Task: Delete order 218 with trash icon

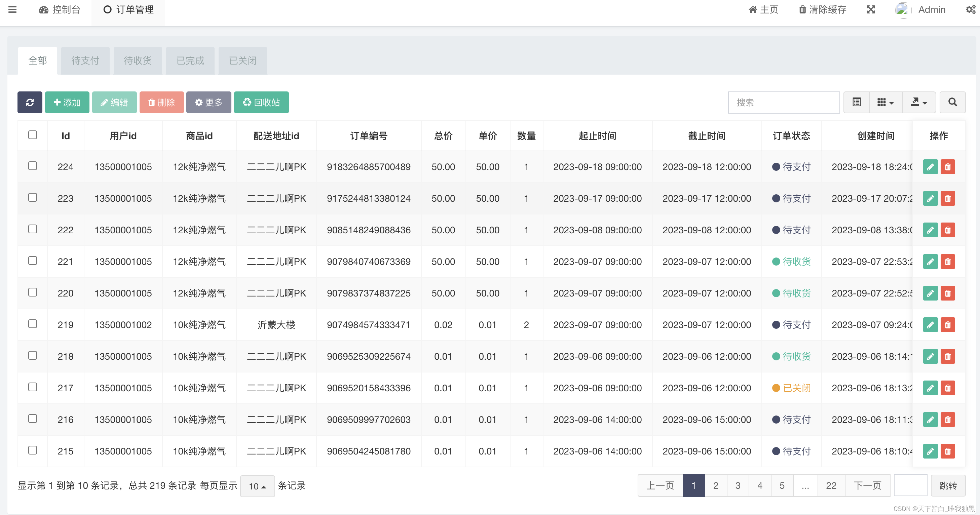Action: (x=948, y=356)
